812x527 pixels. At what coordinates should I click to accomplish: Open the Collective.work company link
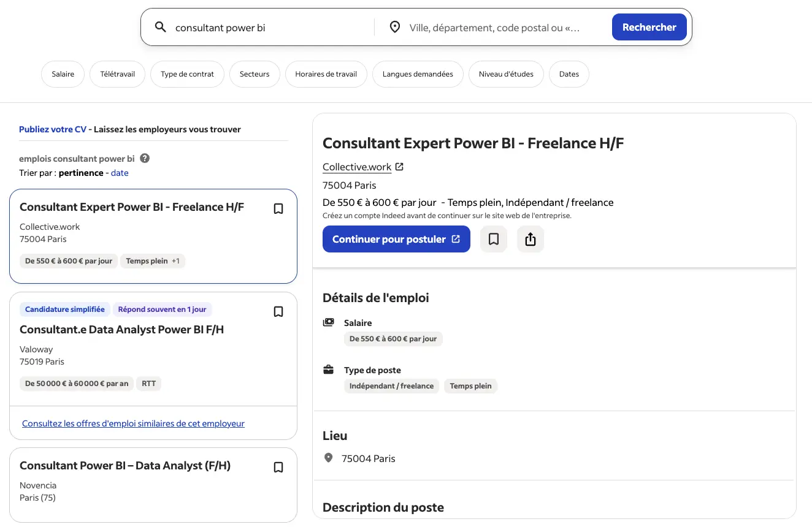(357, 167)
